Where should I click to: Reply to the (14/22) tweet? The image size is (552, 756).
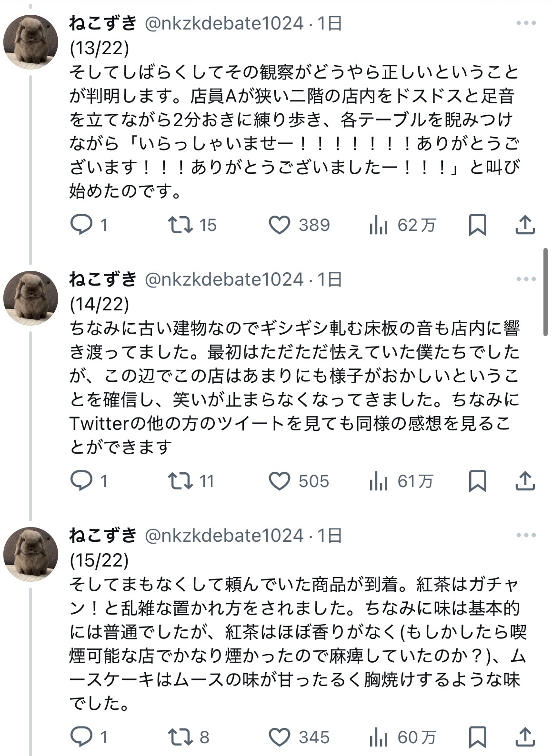tap(81, 481)
